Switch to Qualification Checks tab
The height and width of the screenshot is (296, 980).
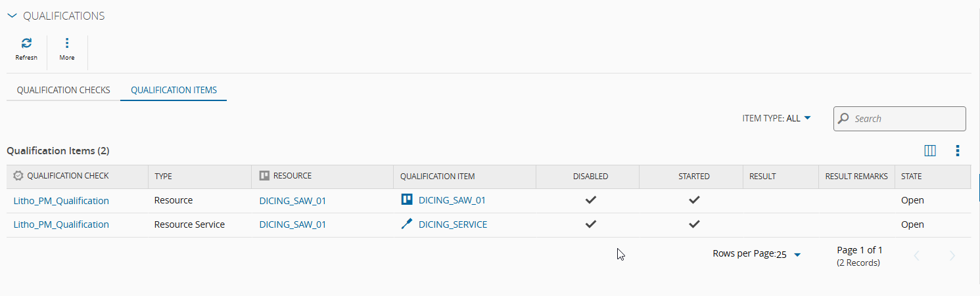[63, 90]
